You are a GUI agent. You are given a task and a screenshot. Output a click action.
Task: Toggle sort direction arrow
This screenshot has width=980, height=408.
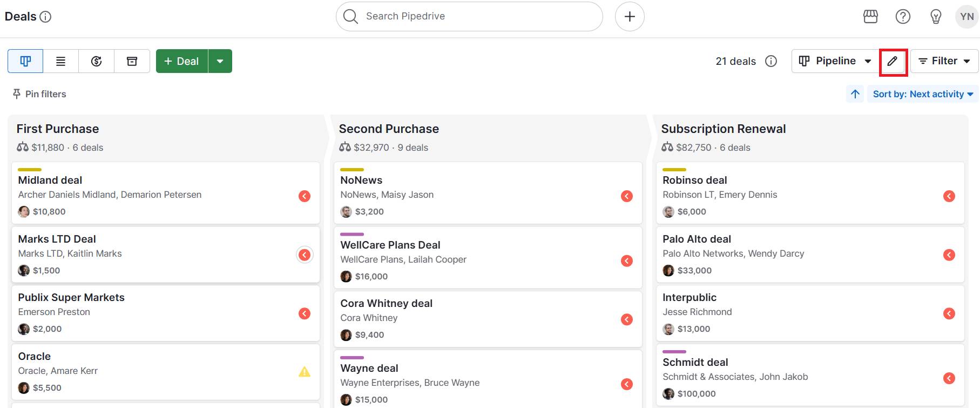click(855, 94)
